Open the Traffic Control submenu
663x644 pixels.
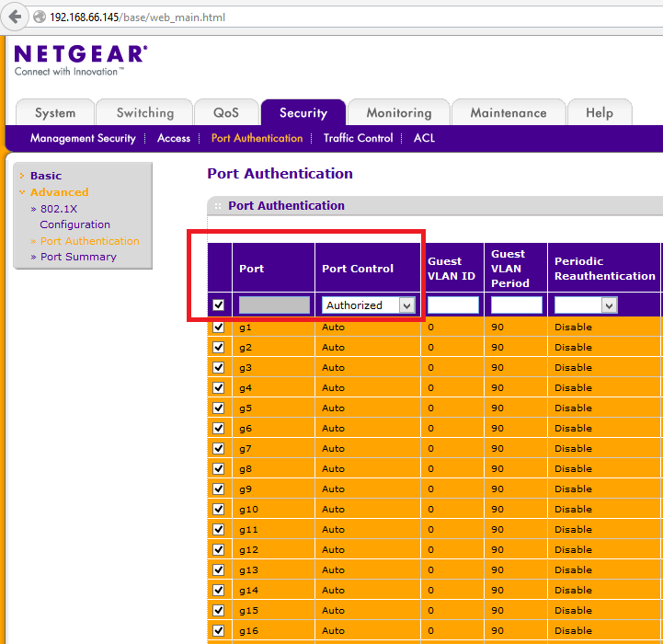[x=358, y=138]
